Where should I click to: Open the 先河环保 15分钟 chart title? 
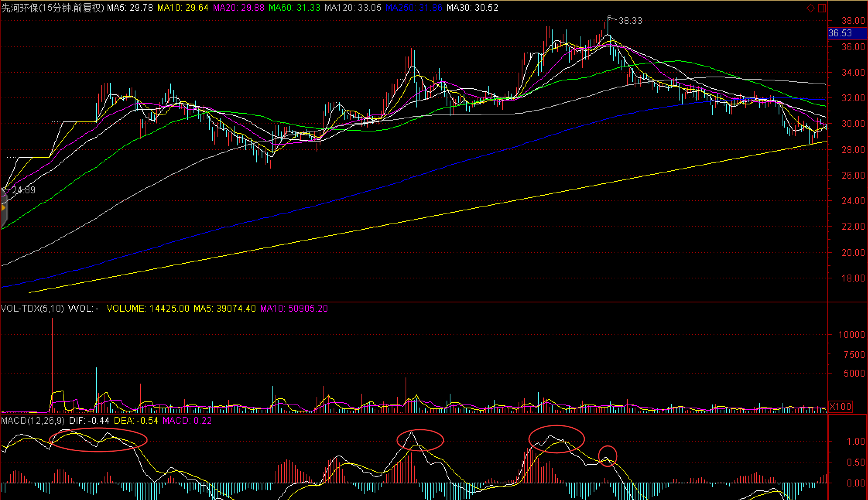(x=52, y=8)
